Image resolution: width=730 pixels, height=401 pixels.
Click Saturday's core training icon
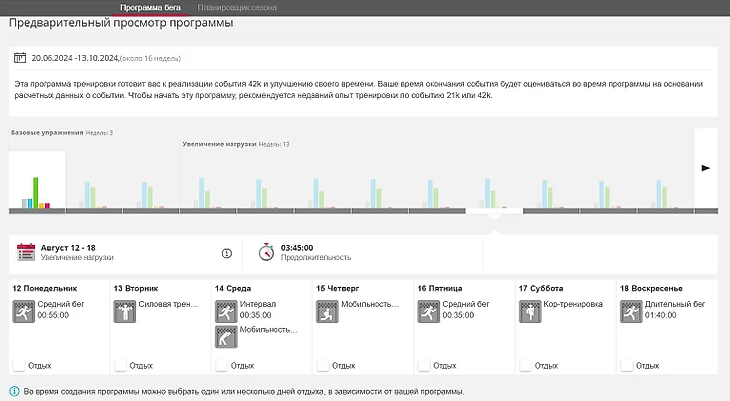point(529,312)
